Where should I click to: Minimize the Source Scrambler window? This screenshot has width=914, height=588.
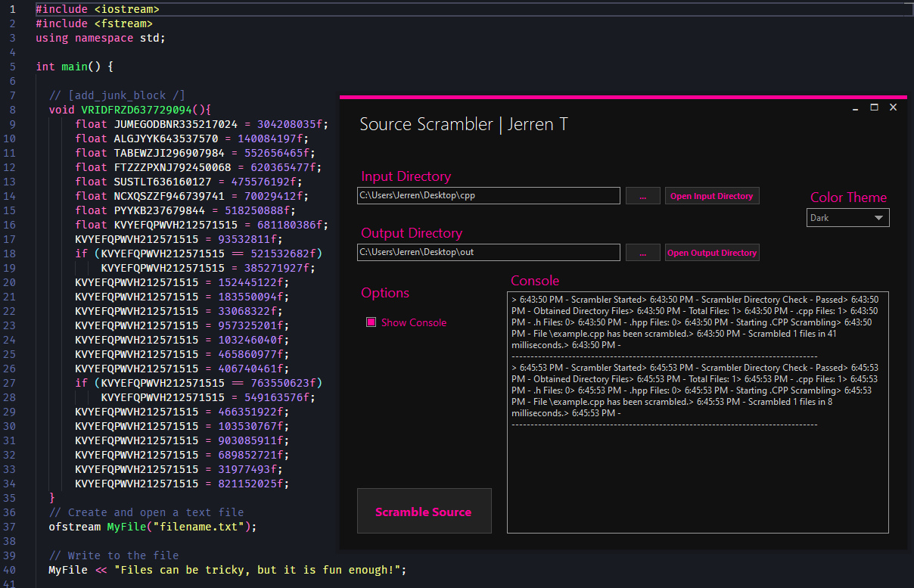855,107
